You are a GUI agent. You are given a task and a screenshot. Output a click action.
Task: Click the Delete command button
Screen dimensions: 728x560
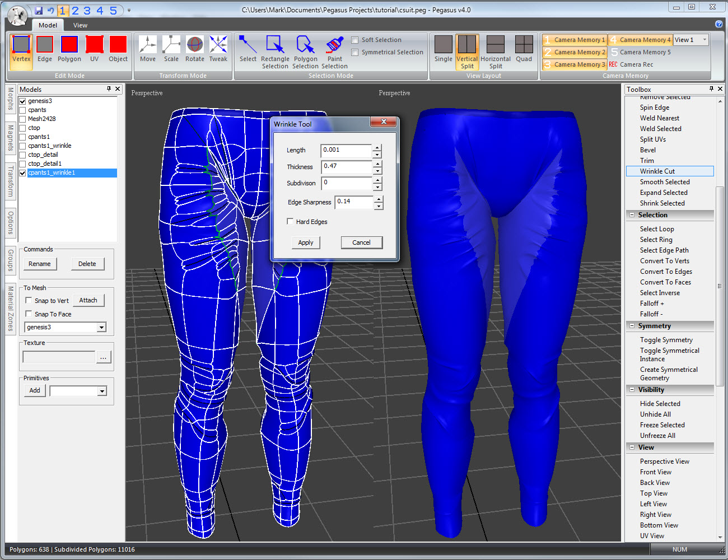point(87,264)
